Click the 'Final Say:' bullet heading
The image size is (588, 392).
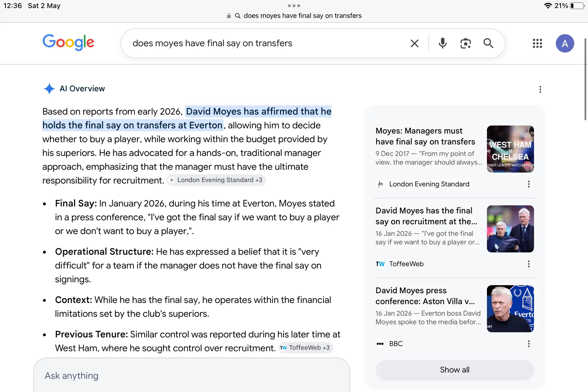(76, 203)
